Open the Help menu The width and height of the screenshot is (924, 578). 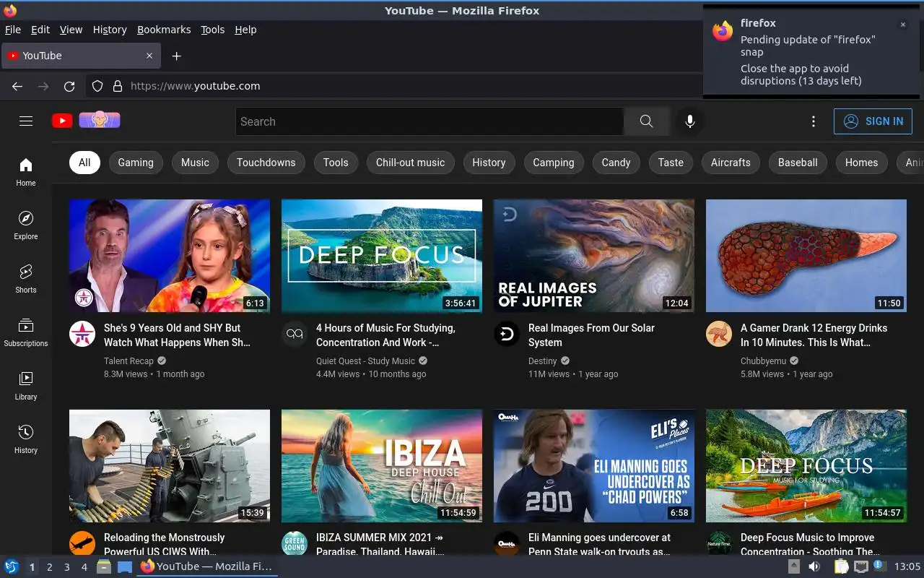point(245,30)
